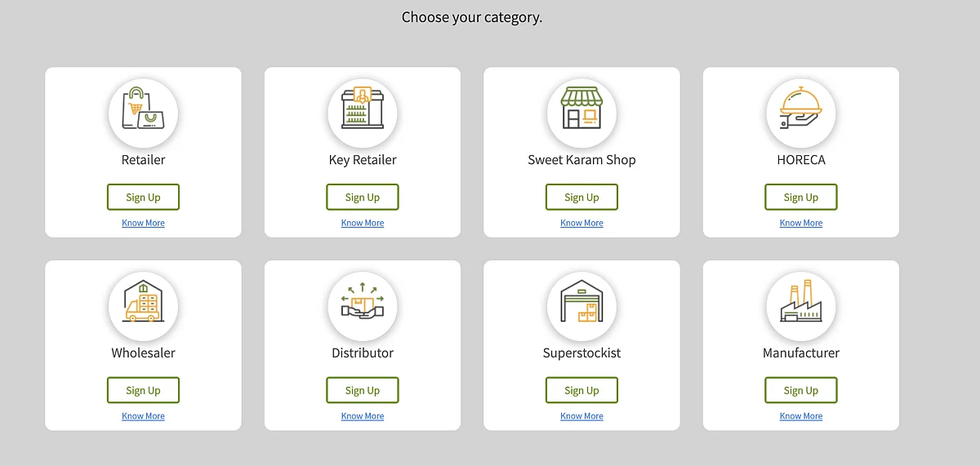Sign up for Sweet Karam Shop
The width and height of the screenshot is (980, 466).
581,197
